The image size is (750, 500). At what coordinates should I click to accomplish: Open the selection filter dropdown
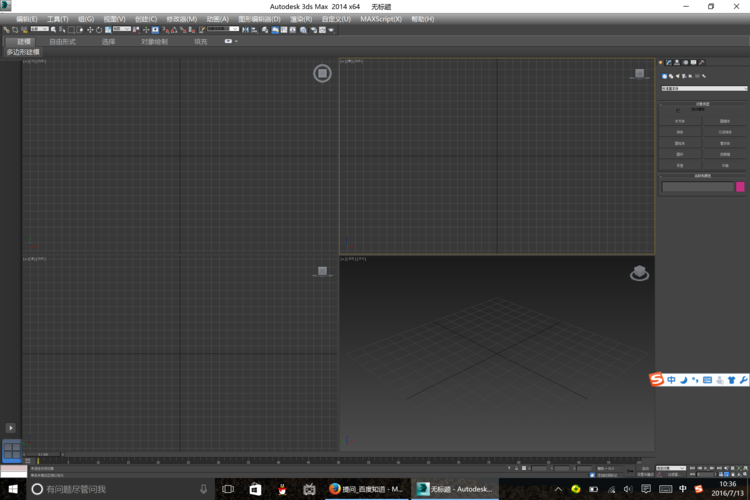pos(40,29)
